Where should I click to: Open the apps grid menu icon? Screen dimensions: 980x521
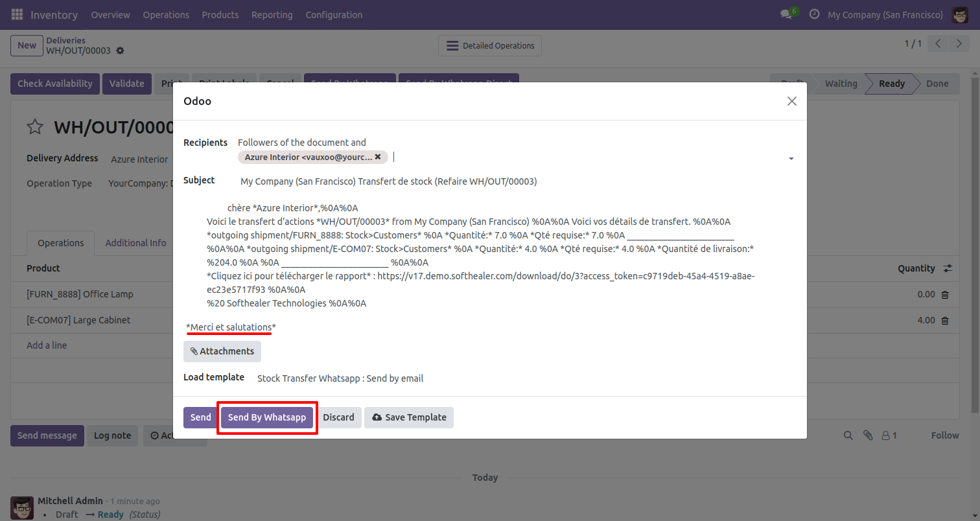point(17,14)
